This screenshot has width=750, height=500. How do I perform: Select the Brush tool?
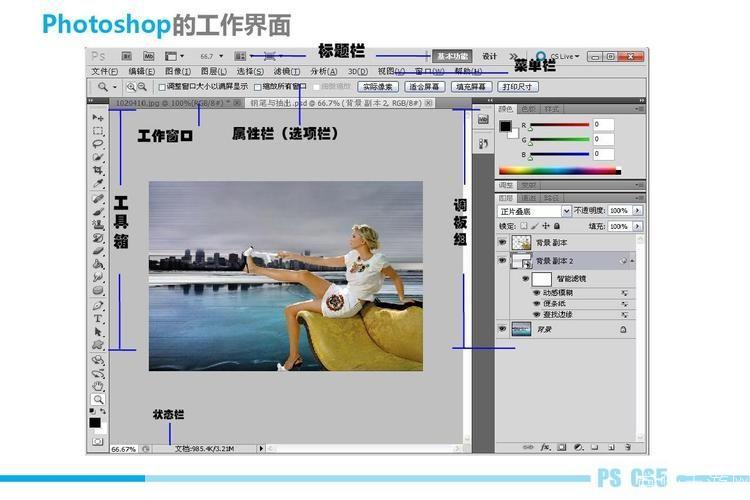pyautogui.click(x=98, y=211)
